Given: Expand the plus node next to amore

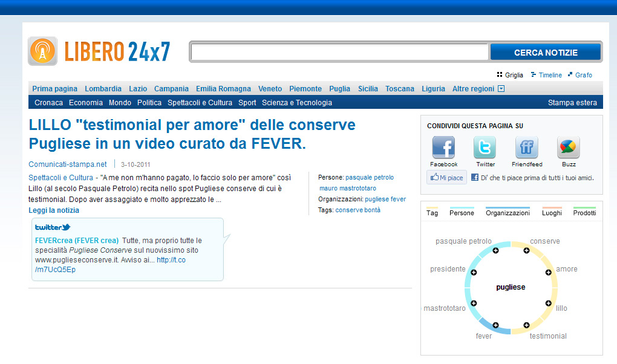Looking at the screenshot, I should click(x=548, y=272).
